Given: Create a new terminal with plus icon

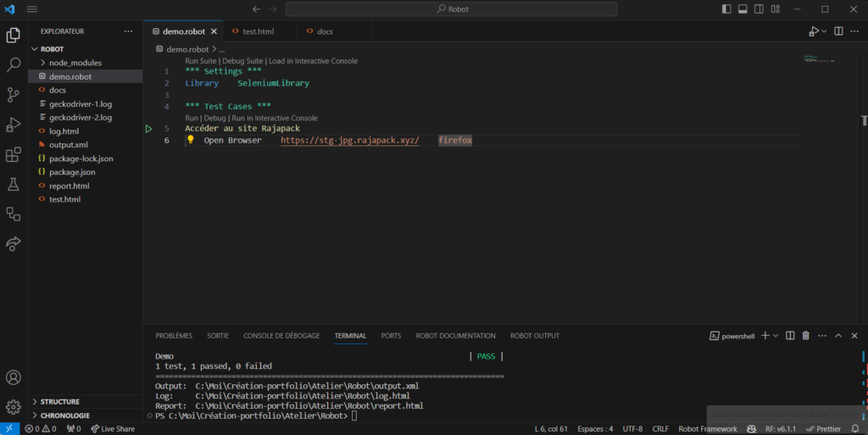Looking at the screenshot, I should coord(765,336).
